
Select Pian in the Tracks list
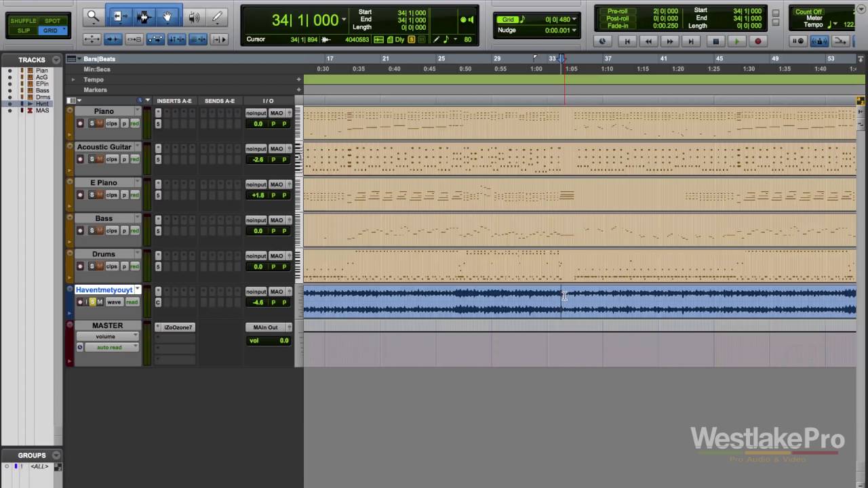click(x=42, y=70)
